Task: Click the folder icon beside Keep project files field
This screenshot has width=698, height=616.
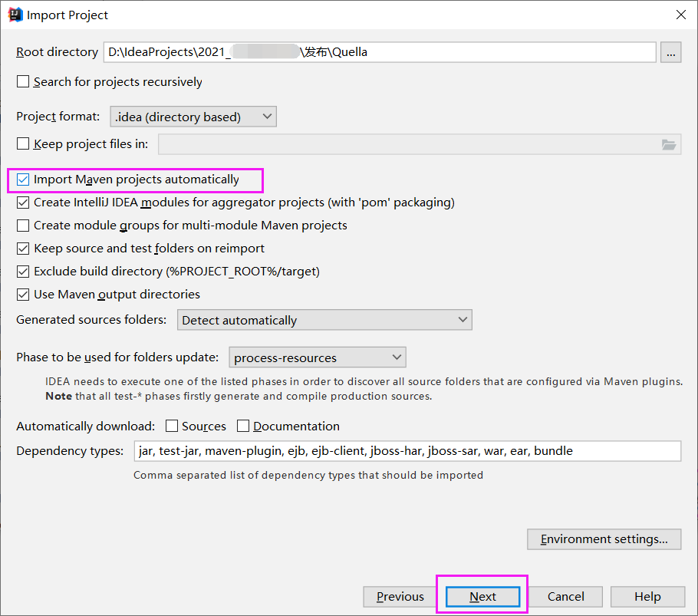Action: click(x=668, y=144)
